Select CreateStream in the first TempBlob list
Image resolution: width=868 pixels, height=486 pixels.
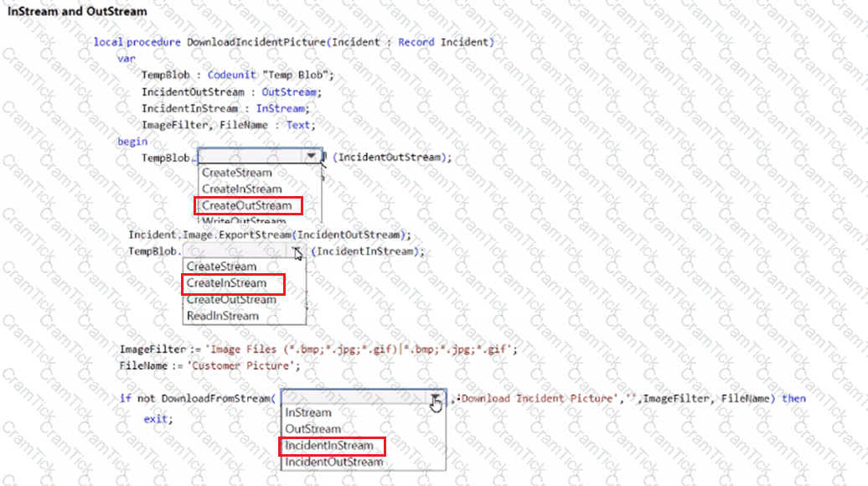click(237, 173)
